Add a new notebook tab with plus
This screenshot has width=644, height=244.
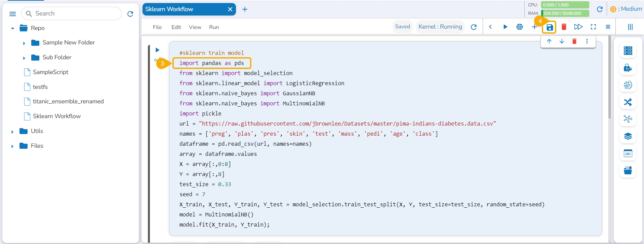245,9
